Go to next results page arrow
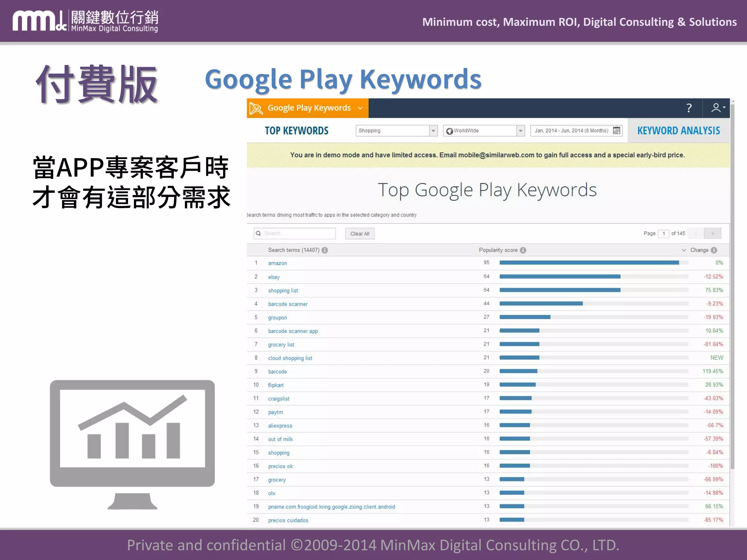747x560 pixels. [x=712, y=233]
